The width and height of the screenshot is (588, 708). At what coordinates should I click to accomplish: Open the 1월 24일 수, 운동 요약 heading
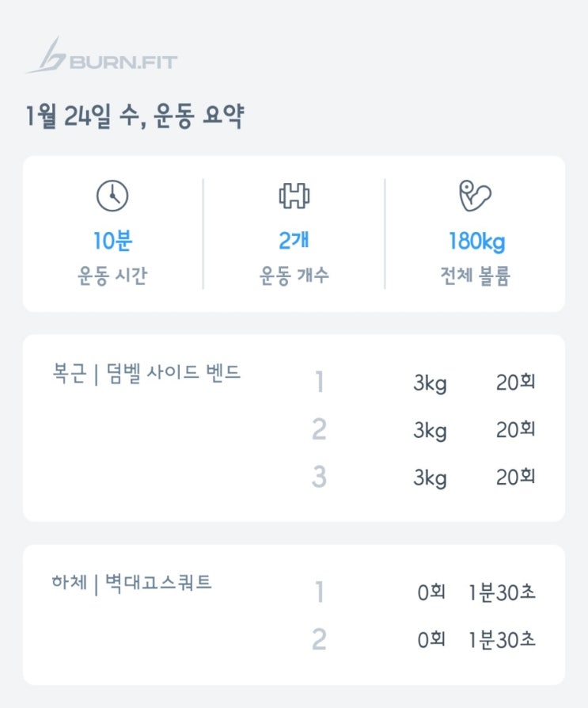tap(135, 116)
